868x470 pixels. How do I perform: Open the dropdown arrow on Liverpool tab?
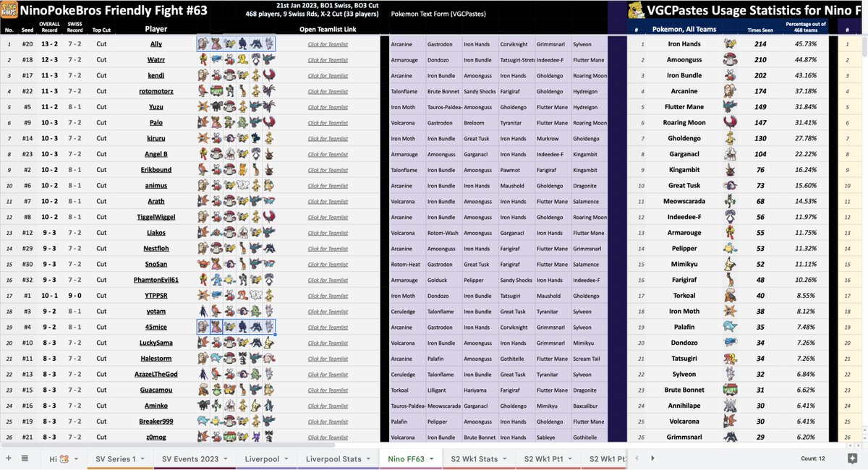point(286,459)
